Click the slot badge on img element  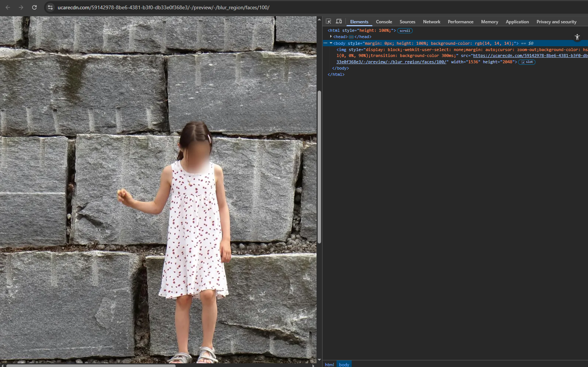click(527, 62)
